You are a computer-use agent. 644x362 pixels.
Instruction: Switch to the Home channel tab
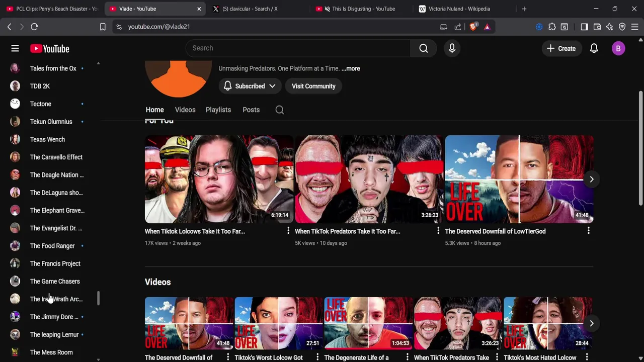click(x=155, y=110)
